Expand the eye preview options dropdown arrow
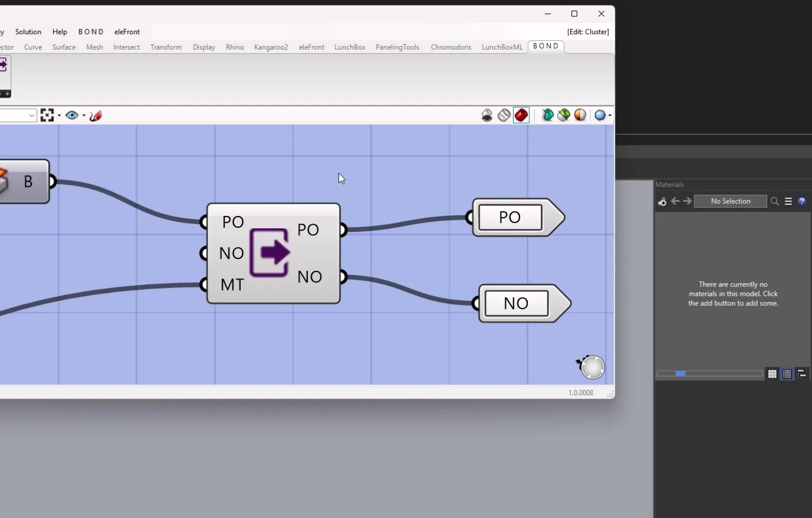Image resolution: width=812 pixels, height=518 pixels. click(84, 115)
